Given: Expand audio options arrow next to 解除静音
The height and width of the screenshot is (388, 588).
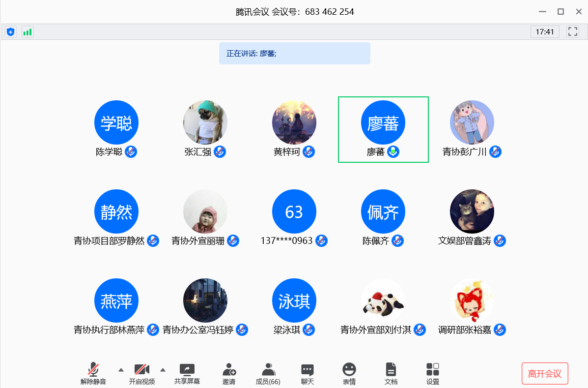Looking at the screenshot, I should click(121, 370).
